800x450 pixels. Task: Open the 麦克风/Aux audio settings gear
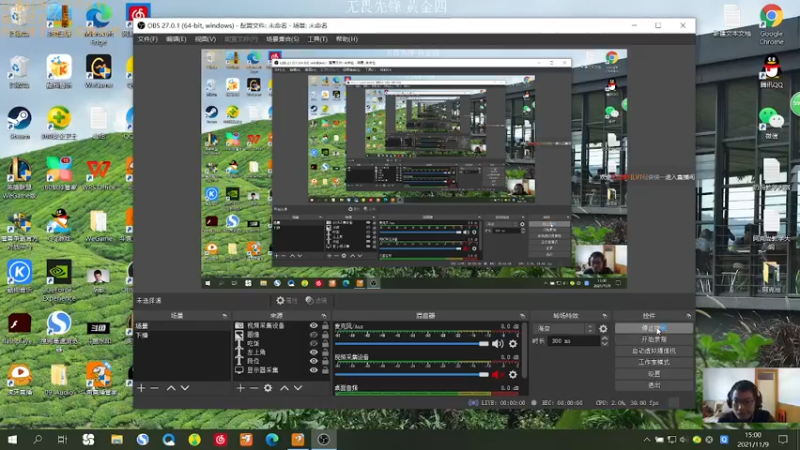[x=513, y=344]
